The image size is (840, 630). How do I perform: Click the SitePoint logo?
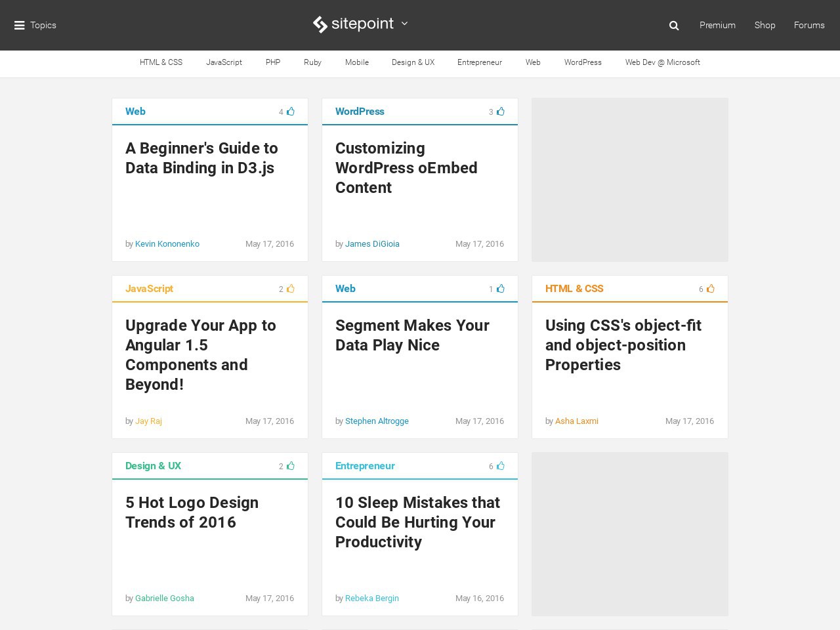(353, 24)
